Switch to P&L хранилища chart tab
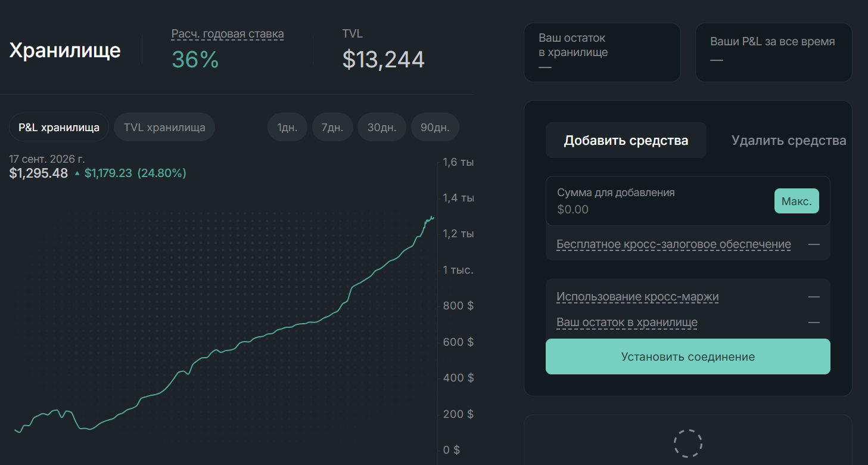Viewport: 868px width, 465px height. tap(59, 127)
